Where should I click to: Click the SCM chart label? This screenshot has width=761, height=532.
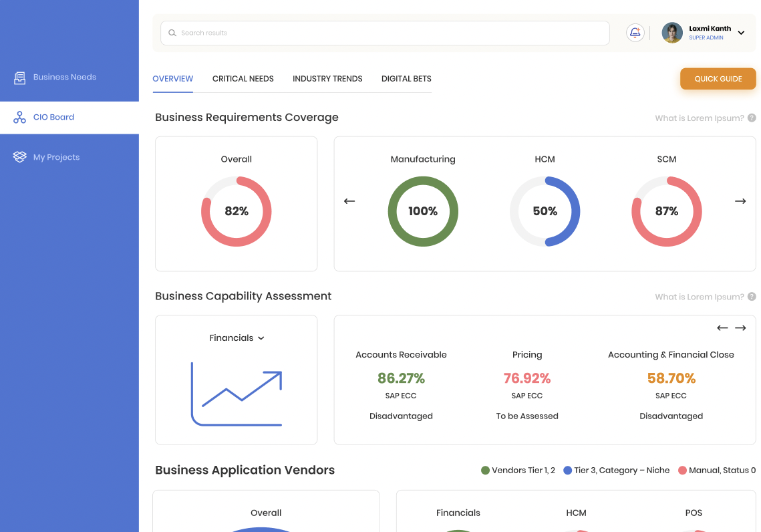667,159
